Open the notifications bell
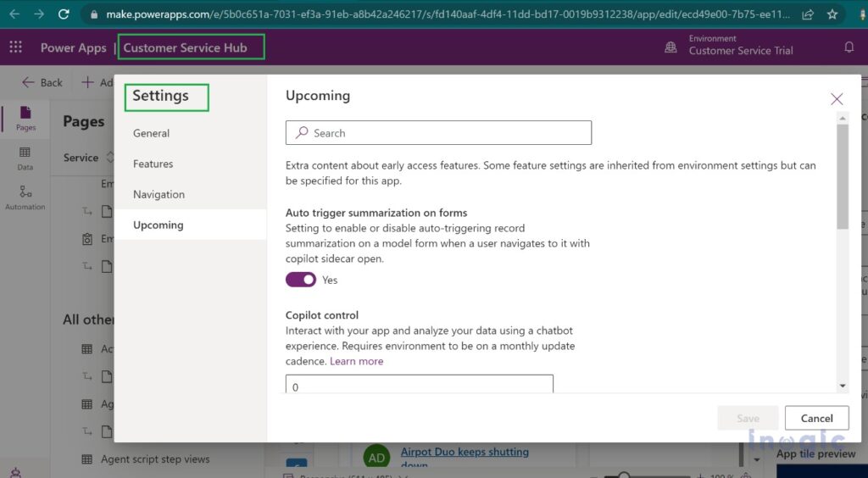 coord(849,47)
